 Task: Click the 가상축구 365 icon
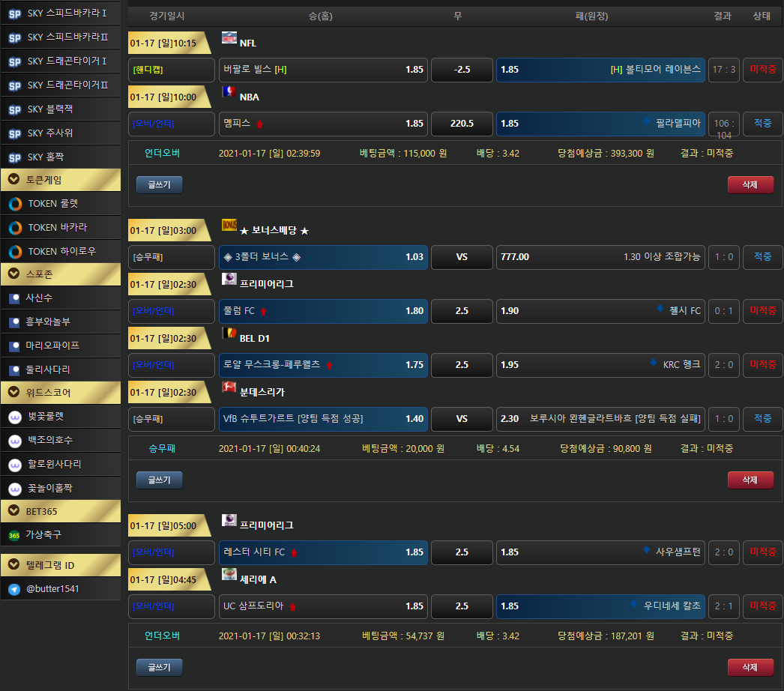tap(14, 535)
